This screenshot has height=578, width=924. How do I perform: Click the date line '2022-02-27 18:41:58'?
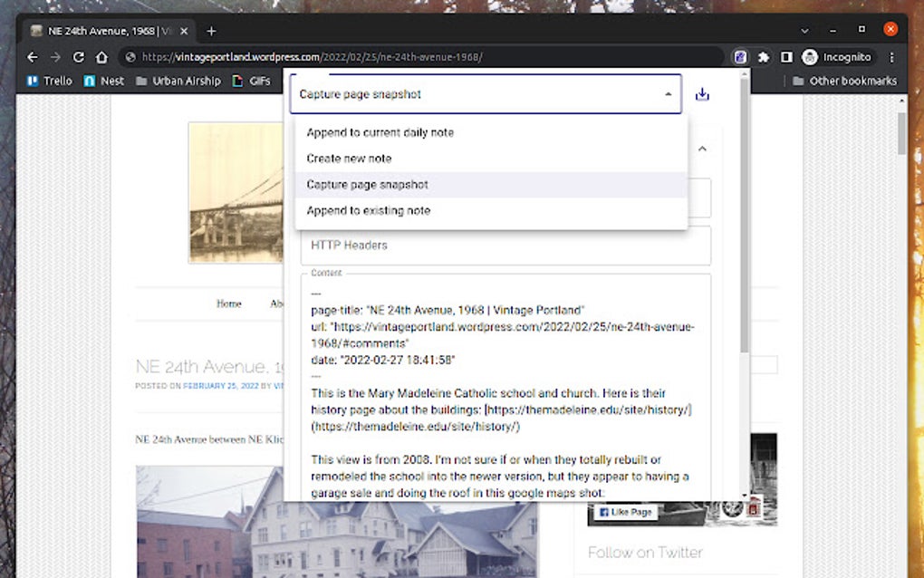coord(383,360)
